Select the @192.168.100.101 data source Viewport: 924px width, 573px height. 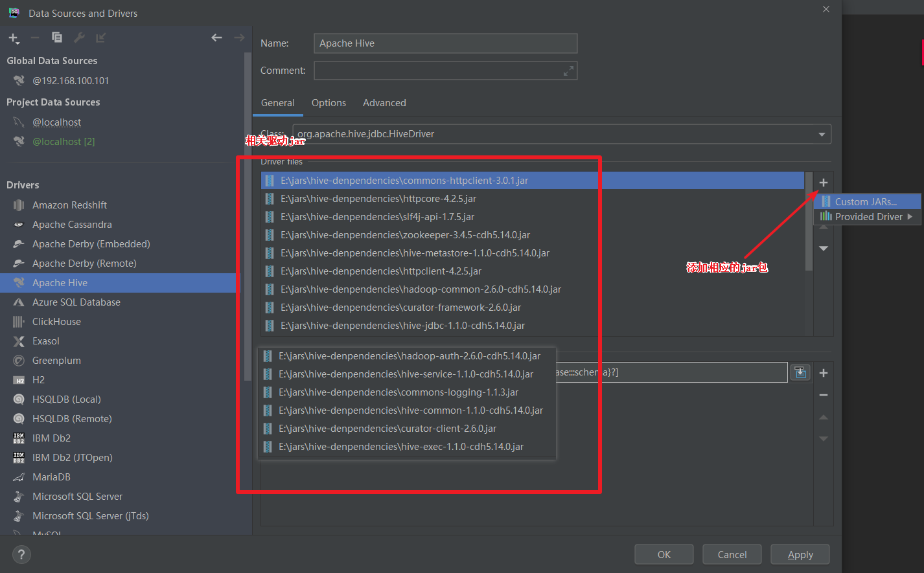coord(71,81)
